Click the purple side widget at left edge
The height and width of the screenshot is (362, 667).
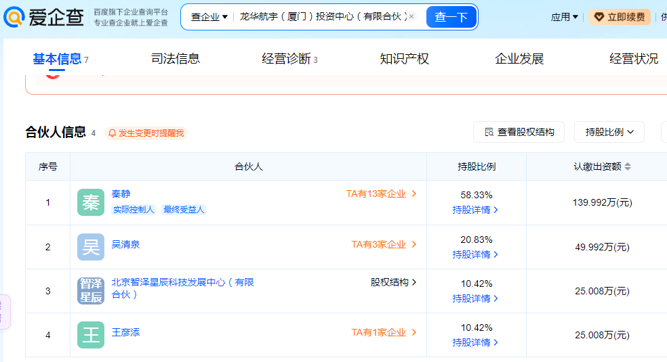click(x=5, y=312)
